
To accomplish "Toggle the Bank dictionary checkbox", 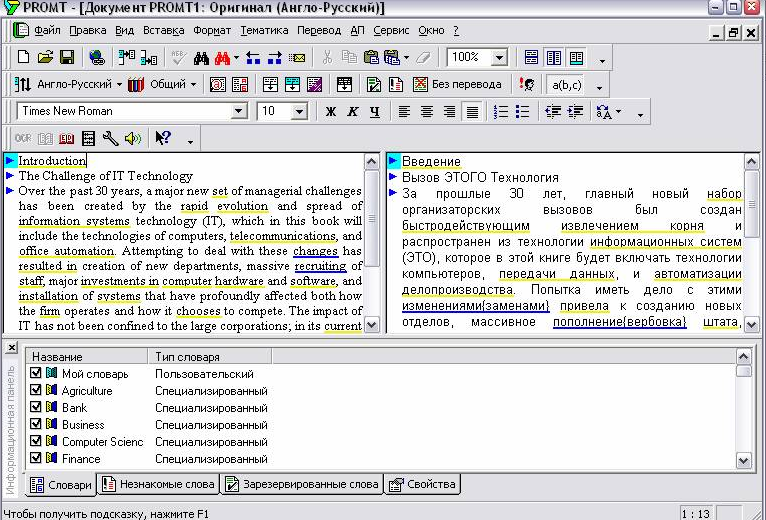I will [x=36, y=408].
